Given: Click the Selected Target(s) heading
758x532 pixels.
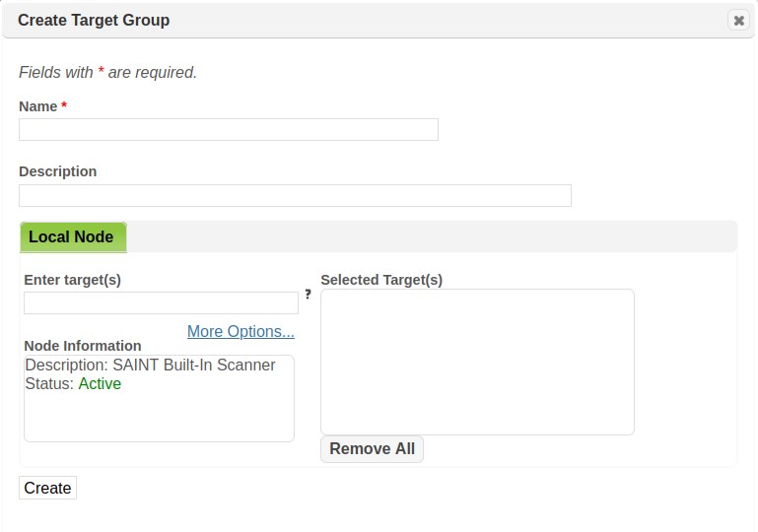Looking at the screenshot, I should [381, 280].
